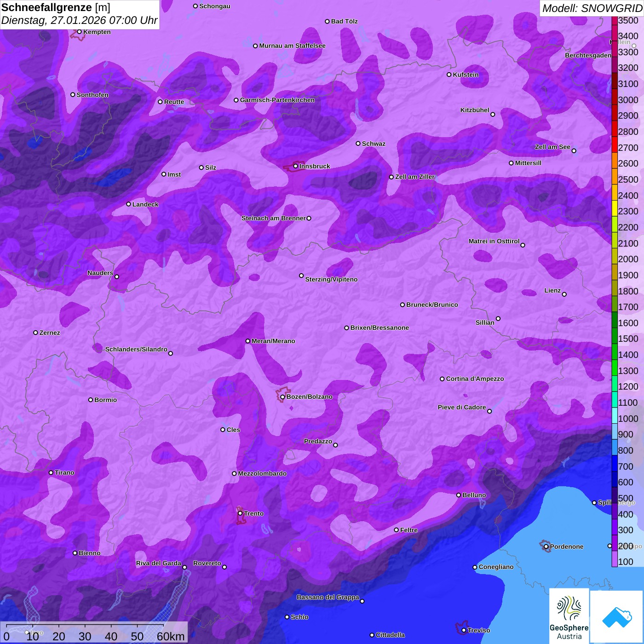Screen dimensions: 644x644
Task: Select the Bad Tölz label
Action: 344,21
